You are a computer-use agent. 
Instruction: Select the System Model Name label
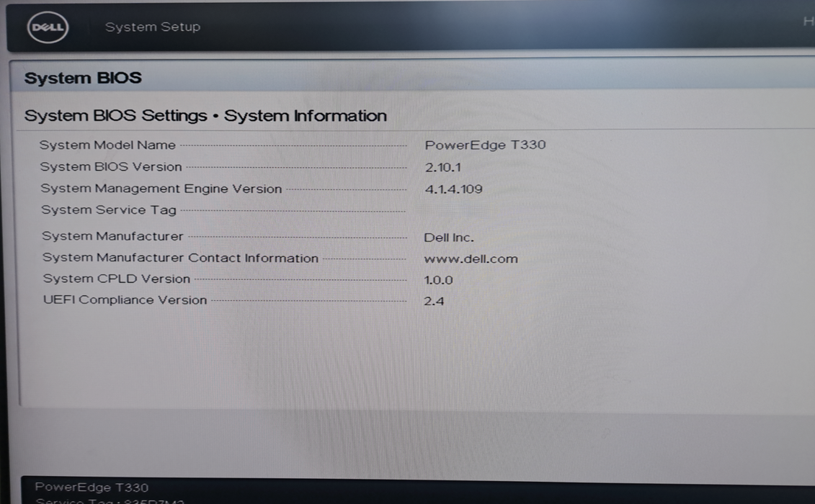click(107, 145)
